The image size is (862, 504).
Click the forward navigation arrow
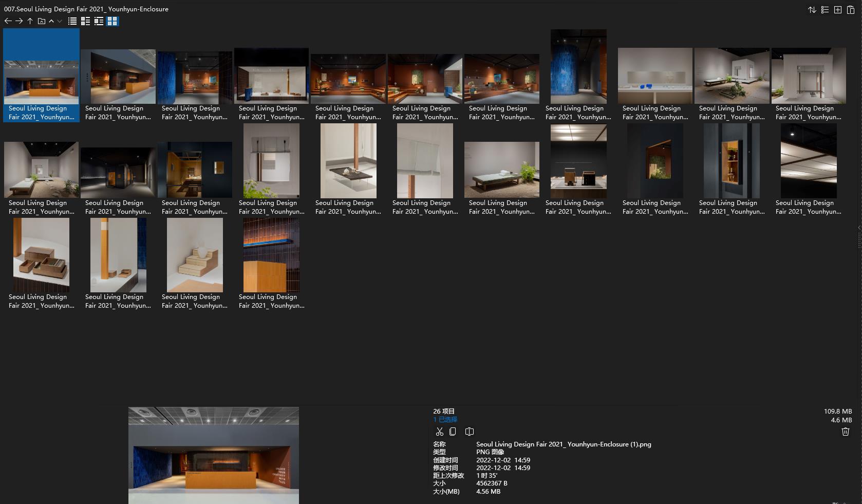(x=19, y=21)
